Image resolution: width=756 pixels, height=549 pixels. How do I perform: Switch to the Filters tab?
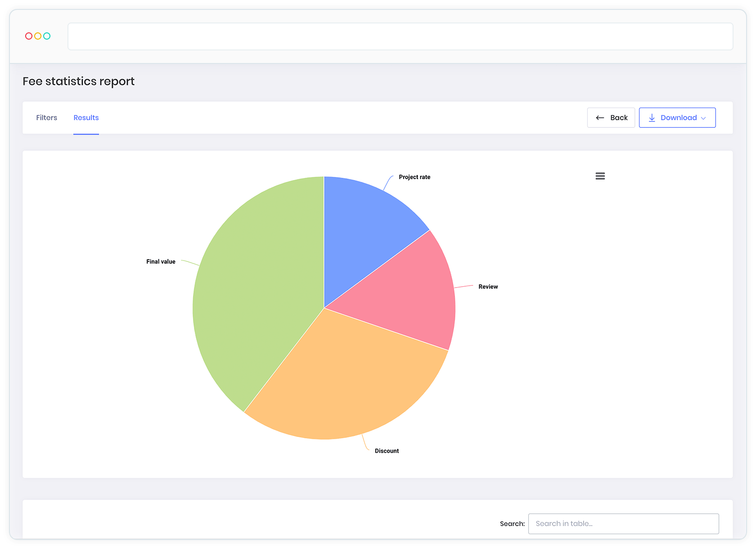point(47,117)
